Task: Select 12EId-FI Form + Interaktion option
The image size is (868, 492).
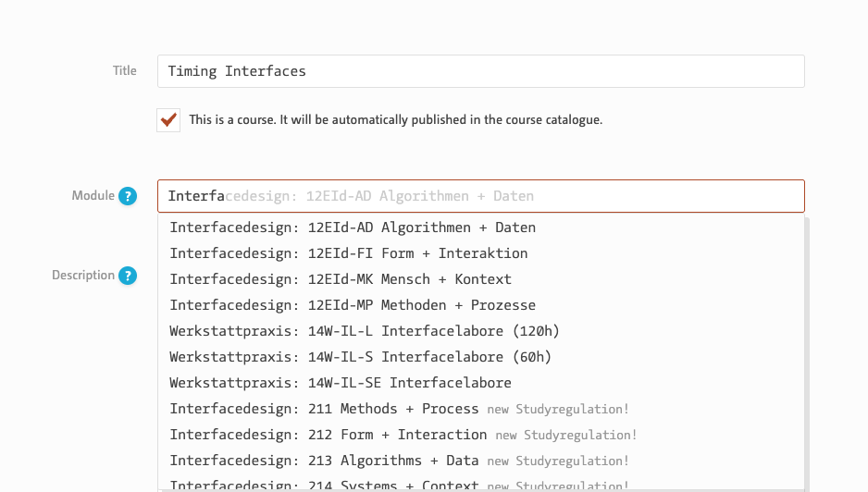Action: (480, 253)
